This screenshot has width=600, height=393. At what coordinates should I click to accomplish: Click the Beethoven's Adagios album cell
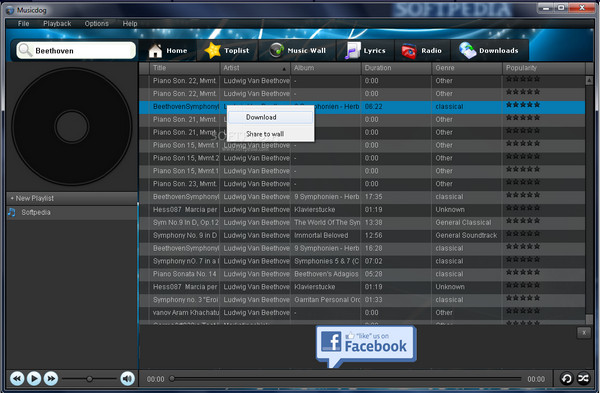pyautogui.click(x=326, y=274)
